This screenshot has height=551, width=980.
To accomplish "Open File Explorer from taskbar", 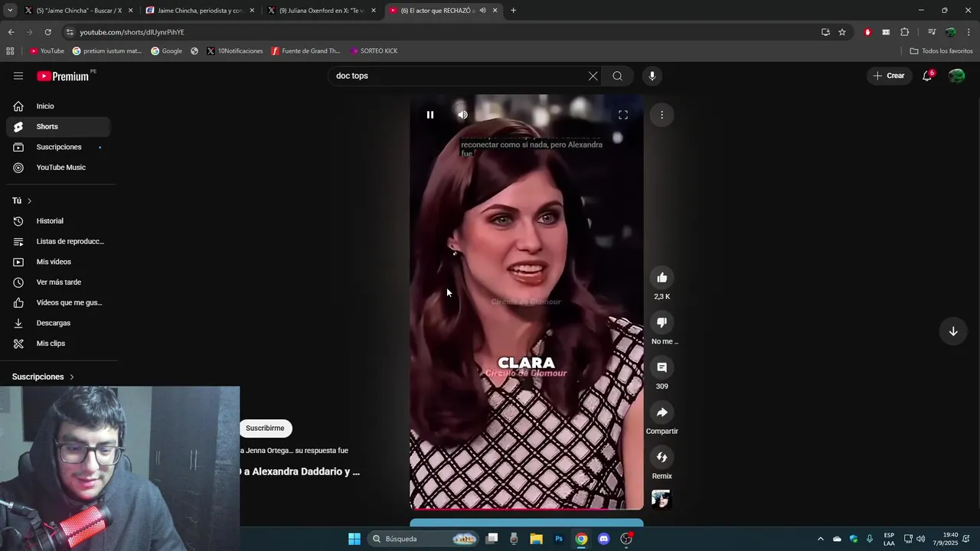I will tap(536, 539).
